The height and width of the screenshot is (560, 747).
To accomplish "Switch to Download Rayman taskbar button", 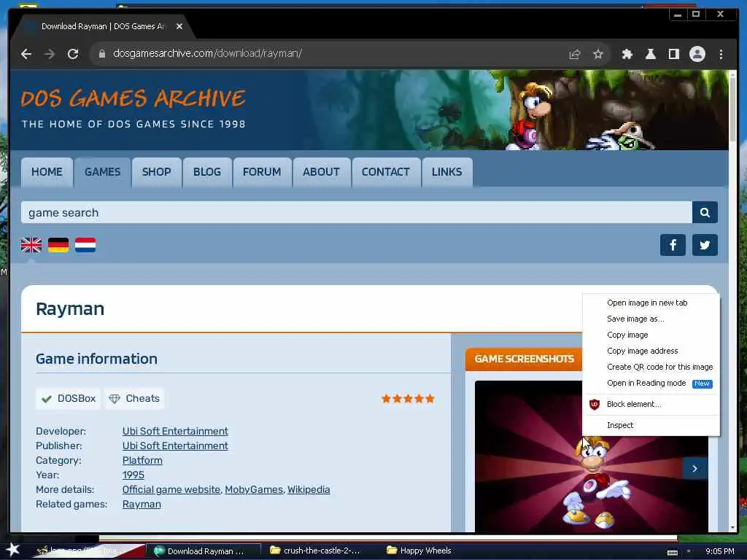I will click(204, 551).
